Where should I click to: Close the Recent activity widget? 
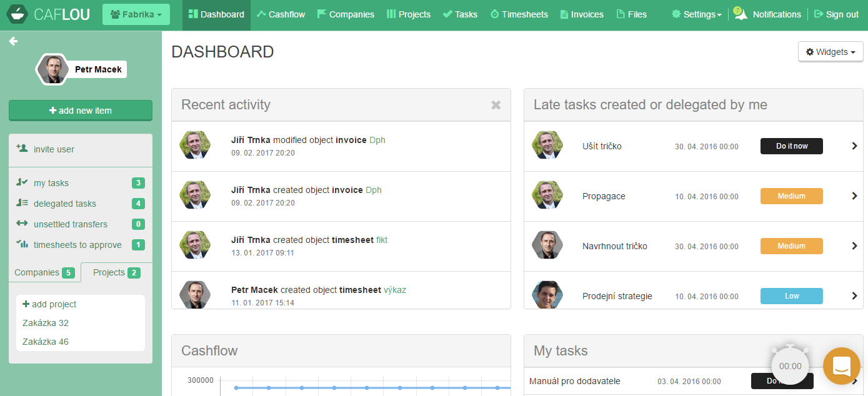[496, 105]
